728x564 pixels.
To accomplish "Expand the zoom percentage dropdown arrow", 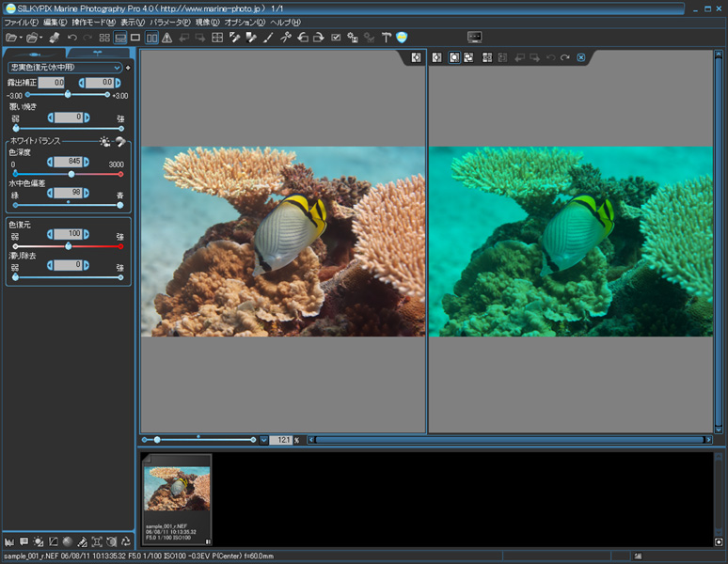I will tap(264, 439).
